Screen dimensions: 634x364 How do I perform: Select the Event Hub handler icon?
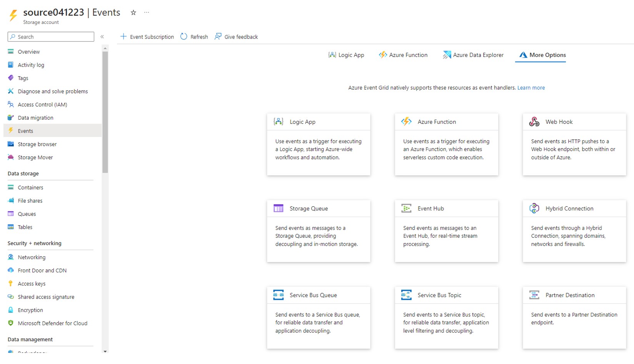pos(406,209)
